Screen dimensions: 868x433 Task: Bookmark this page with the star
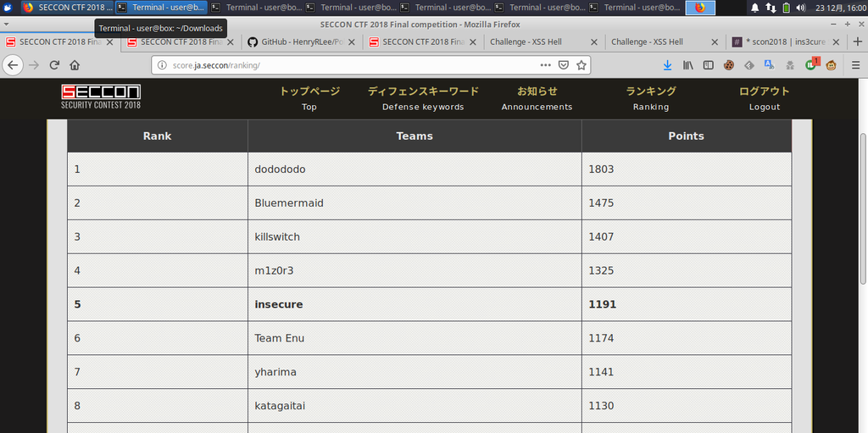(x=581, y=65)
